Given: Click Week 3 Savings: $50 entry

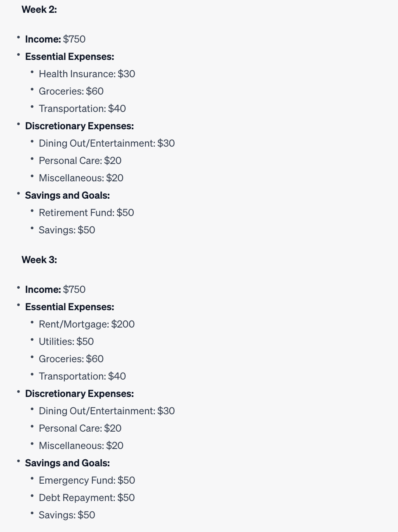Looking at the screenshot, I should click(x=67, y=515).
